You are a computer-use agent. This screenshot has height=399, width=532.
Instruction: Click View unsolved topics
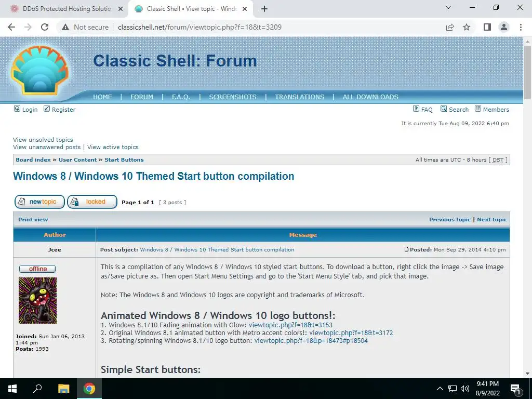[x=43, y=140]
